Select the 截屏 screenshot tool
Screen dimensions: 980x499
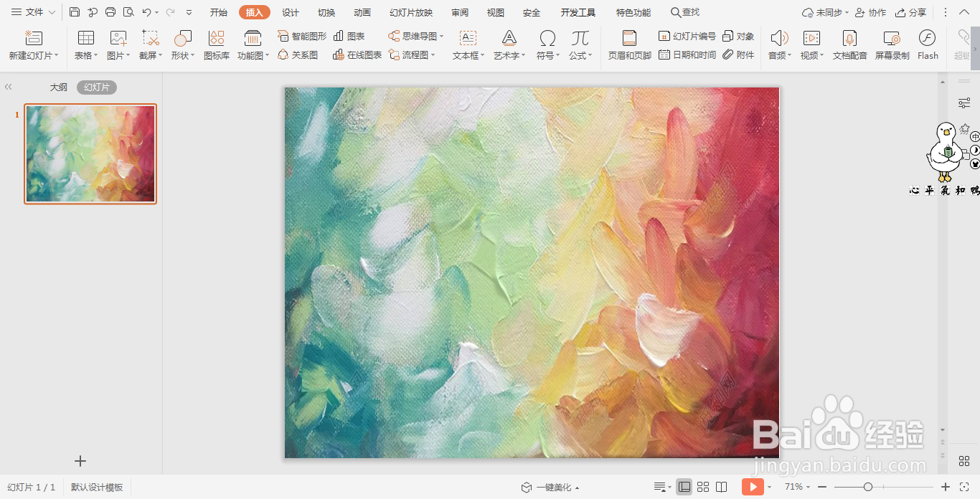[x=151, y=45]
